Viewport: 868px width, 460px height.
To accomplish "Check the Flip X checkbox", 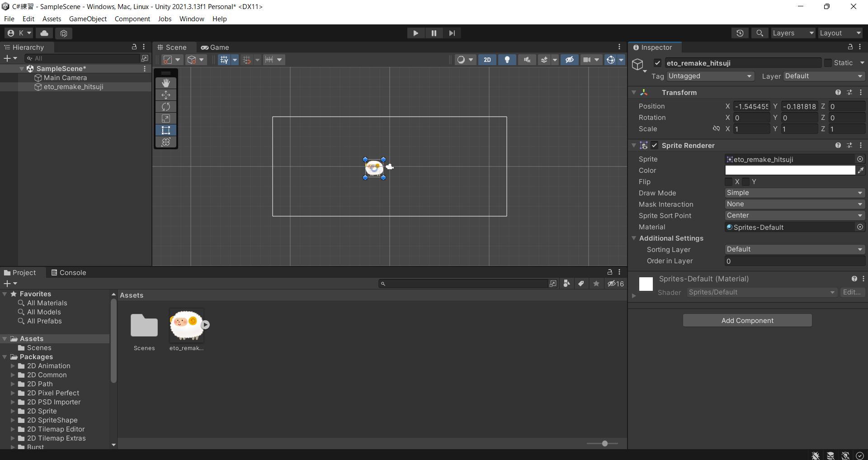I will [729, 182].
